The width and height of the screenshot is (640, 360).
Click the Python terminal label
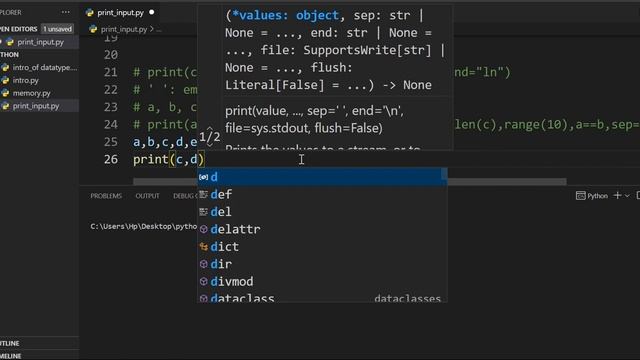tap(592, 196)
